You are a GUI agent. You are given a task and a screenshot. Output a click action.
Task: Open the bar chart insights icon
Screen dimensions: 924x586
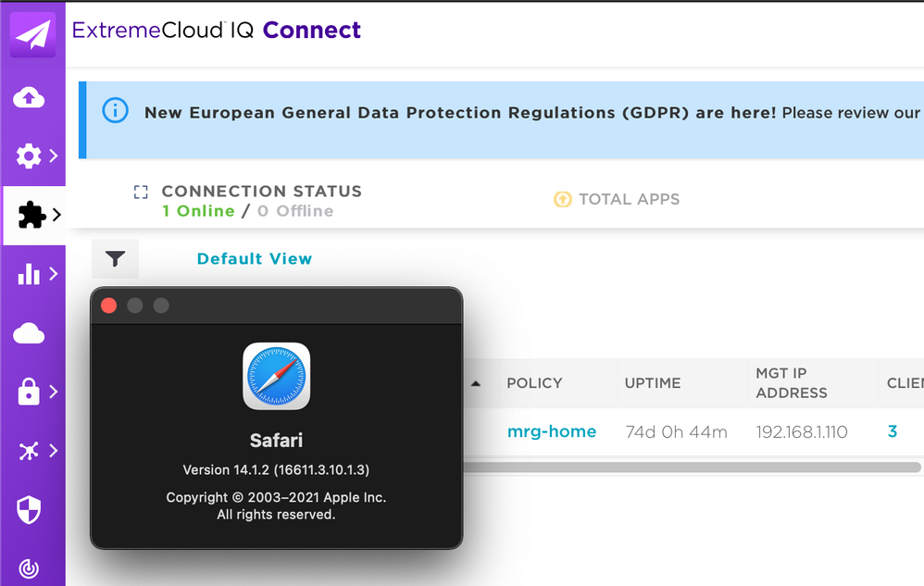[x=29, y=274]
